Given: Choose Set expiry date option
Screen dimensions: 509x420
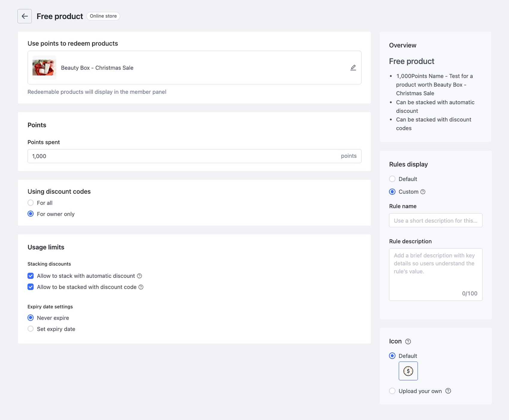Looking at the screenshot, I should (31, 329).
